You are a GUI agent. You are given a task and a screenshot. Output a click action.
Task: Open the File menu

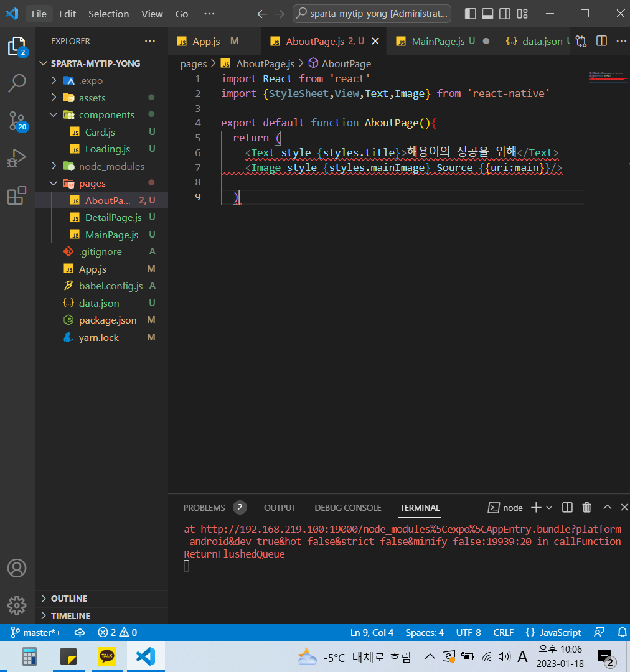(x=39, y=14)
